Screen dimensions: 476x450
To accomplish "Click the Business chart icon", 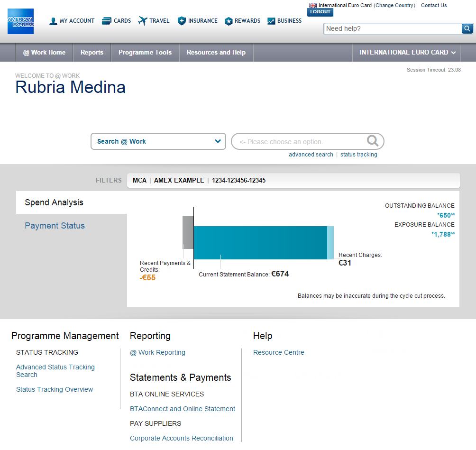I will pyautogui.click(x=271, y=21).
